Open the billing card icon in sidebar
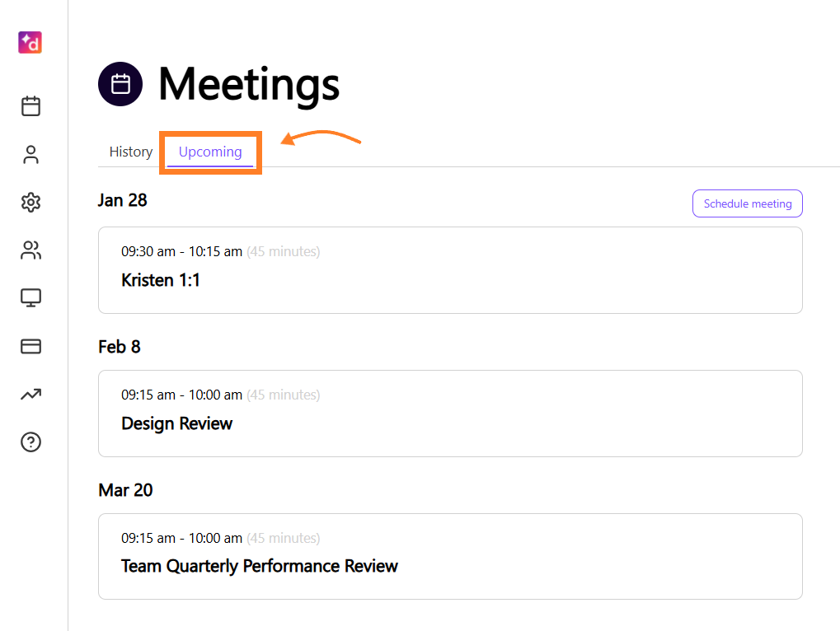840x631 pixels. (31, 346)
